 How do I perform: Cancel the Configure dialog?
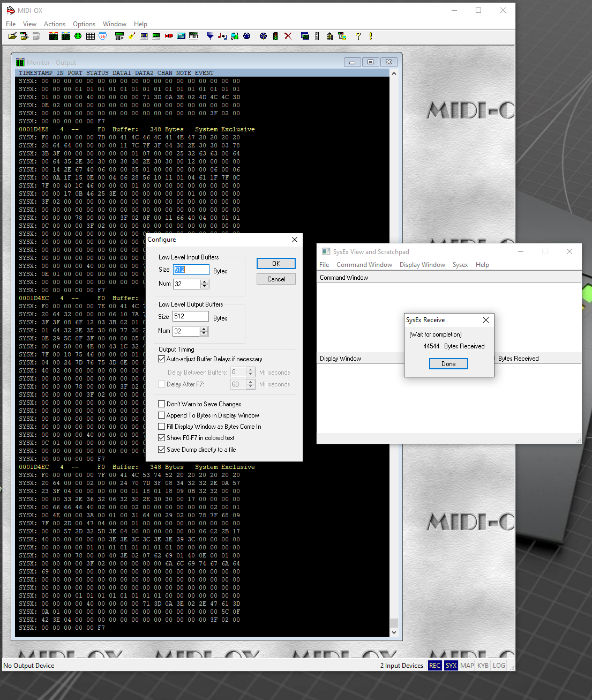point(276,279)
